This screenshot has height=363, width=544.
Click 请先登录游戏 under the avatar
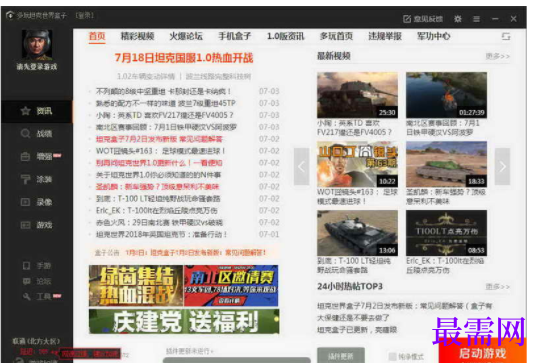coord(37,67)
